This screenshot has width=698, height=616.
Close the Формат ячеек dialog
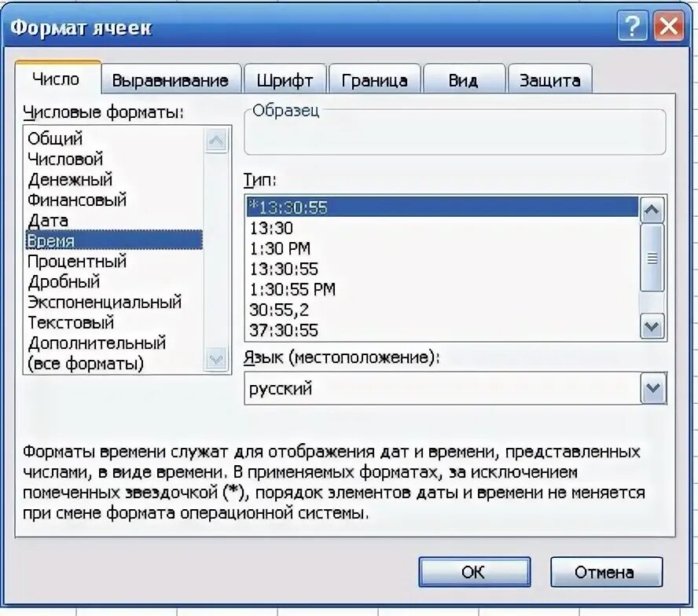668,27
